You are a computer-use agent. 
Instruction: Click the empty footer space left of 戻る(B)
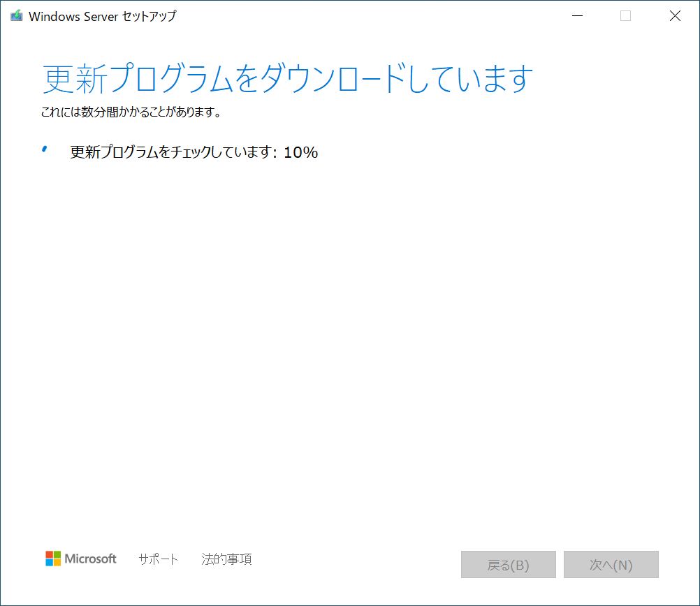coord(356,564)
